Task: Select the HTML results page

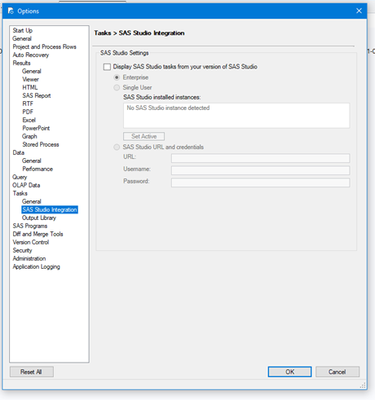Action: tap(30, 87)
